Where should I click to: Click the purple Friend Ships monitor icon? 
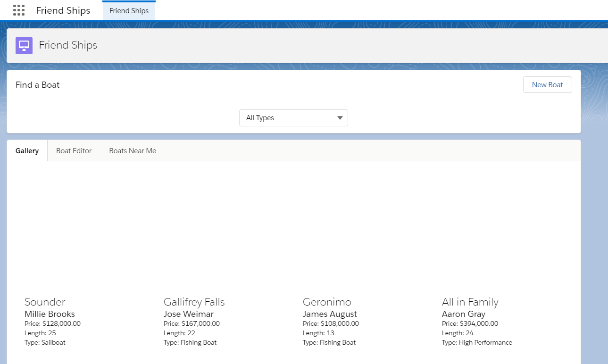click(24, 46)
